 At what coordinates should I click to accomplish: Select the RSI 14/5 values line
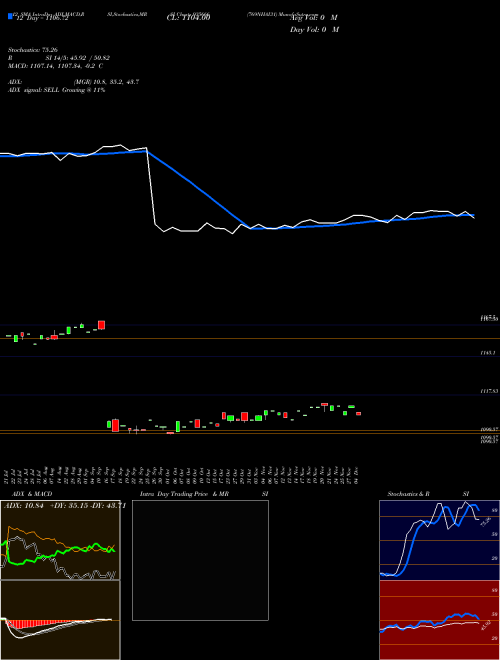click(59, 58)
